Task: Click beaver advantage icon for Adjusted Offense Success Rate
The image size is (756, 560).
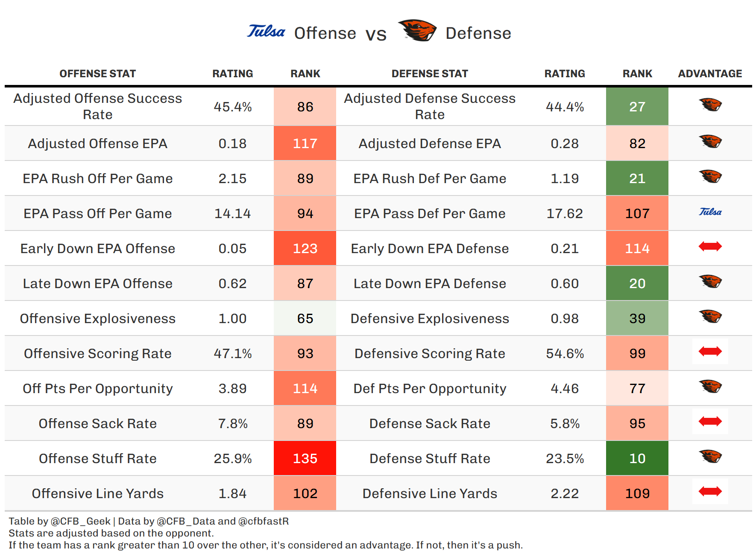Action: [x=710, y=105]
